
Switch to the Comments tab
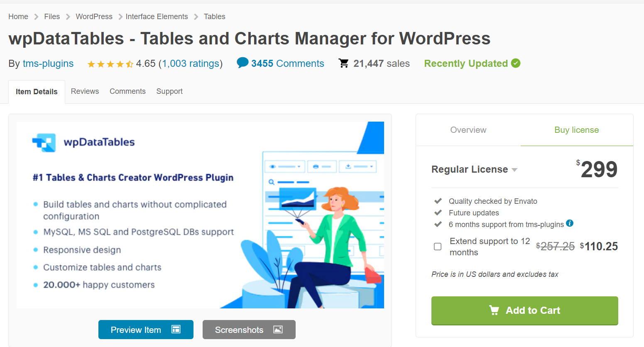[x=127, y=91]
